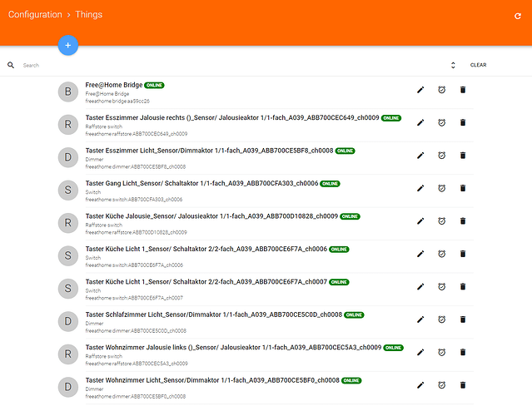This screenshot has height=416, width=532.
Task: Click D avatar of Schlafzimmer Licht
Action: pos(68,321)
